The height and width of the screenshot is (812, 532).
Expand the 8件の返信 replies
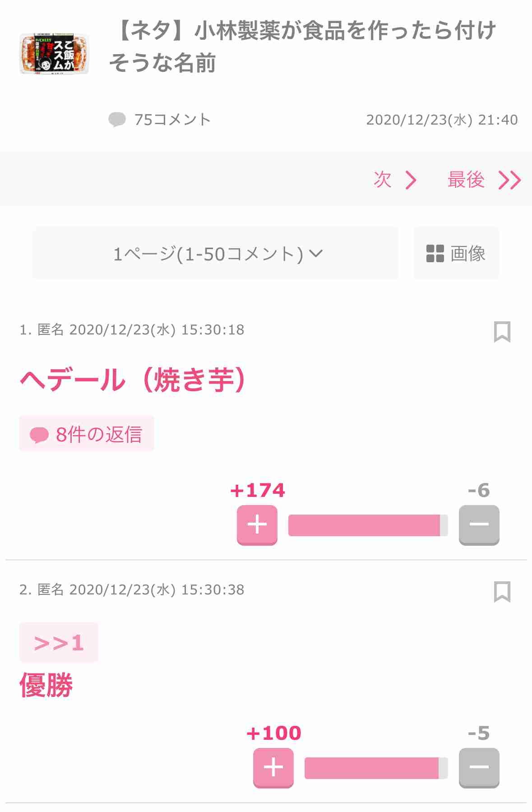click(x=87, y=434)
